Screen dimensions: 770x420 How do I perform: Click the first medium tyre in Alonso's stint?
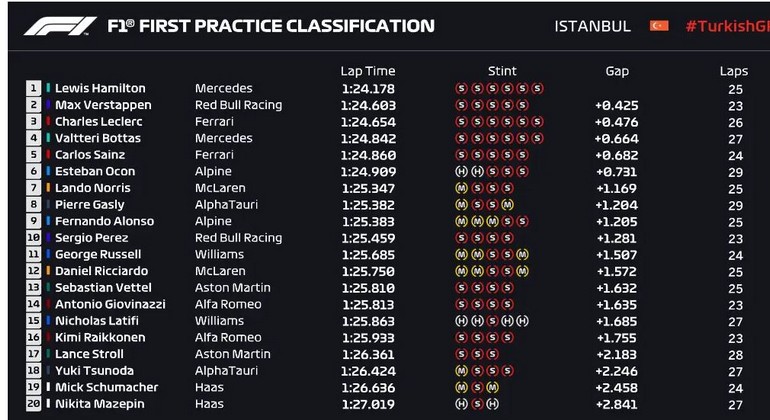(461, 221)
